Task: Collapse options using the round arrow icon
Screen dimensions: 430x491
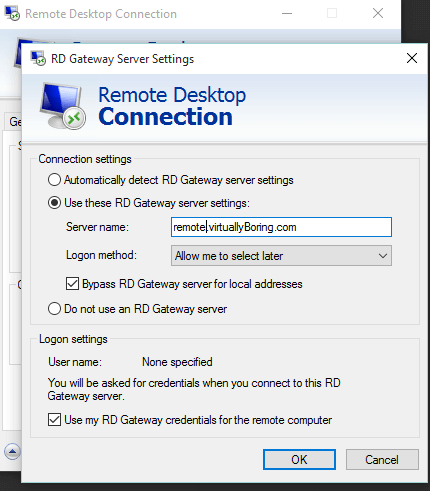Action: [12, 452]
